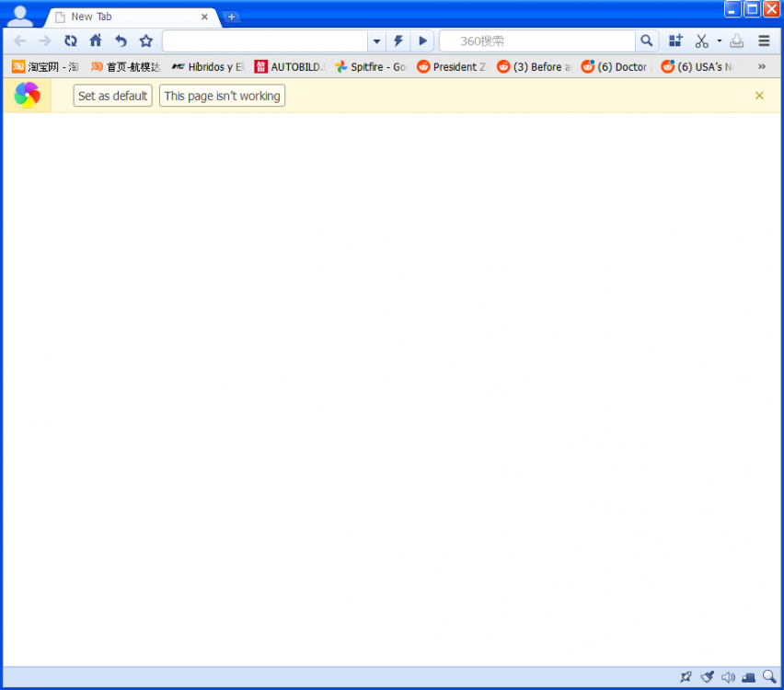Image resolution: width=784 pixels, height=690 pixels.
Task: Bookmark this page with the star icon
Action: (x=145, y=40)
